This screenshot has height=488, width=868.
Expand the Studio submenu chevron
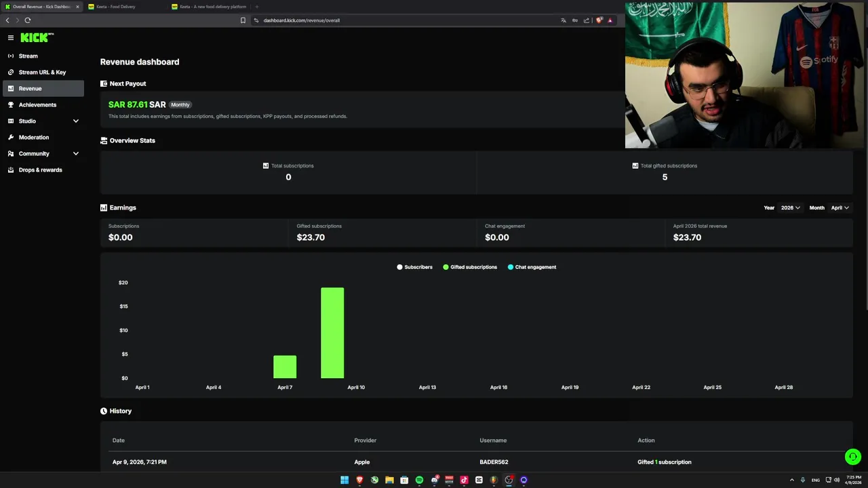pos(75,121)
